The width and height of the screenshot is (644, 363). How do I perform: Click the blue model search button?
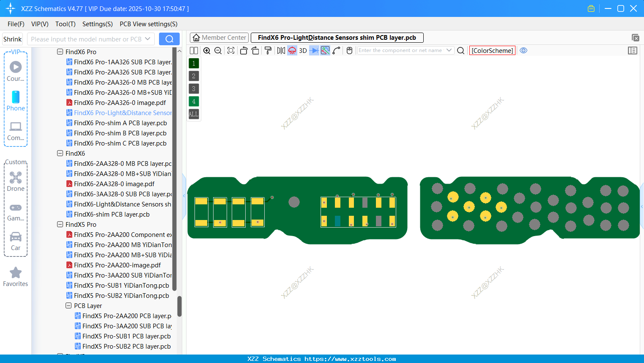tap(169, 39)
